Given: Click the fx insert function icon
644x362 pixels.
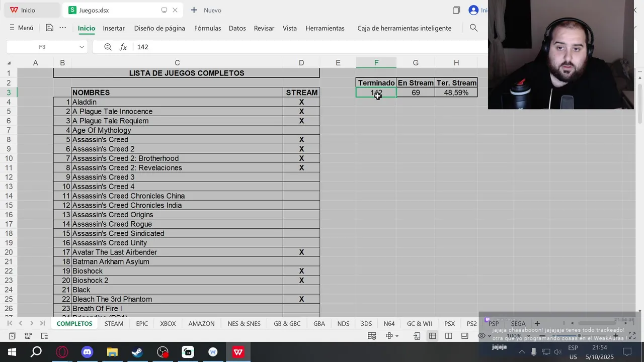Looking at the screenshot, I should point(123,47).
